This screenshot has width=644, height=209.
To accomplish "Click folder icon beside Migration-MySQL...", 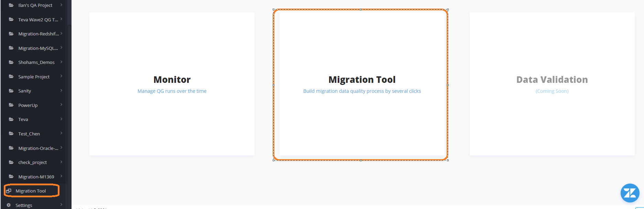I will coord(11,48).
